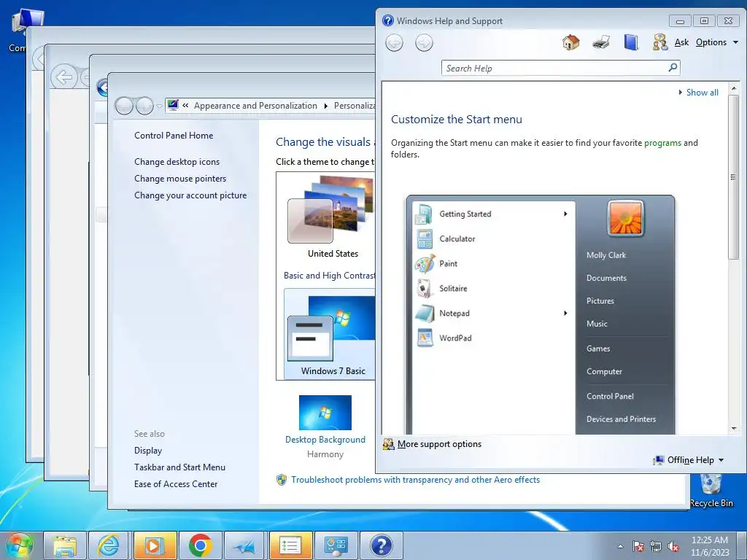Click the Search Help magnifier icon

click(x=673, y=68)
